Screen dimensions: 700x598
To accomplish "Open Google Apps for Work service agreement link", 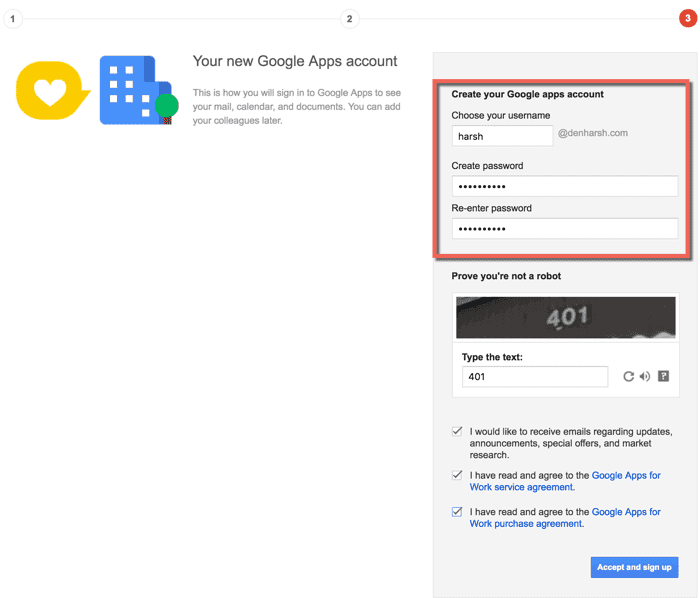I will 565,481.
